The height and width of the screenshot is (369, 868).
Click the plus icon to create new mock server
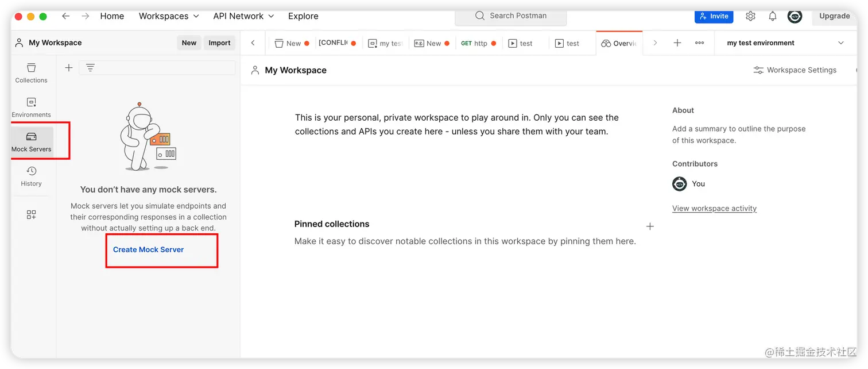[69, 68]
